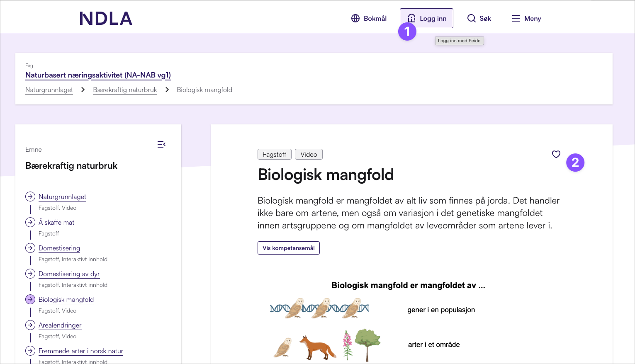Open Fremmede arter i norsk natur
635x364 pixels.
click(81, 351)
